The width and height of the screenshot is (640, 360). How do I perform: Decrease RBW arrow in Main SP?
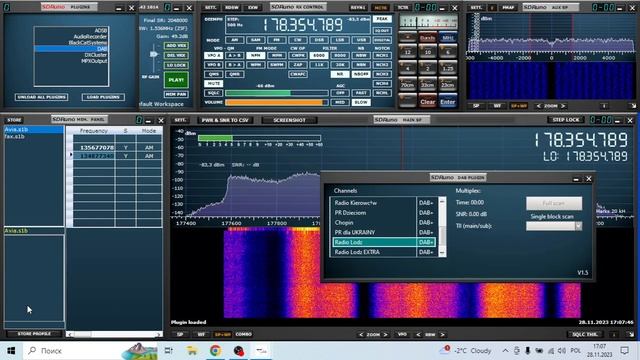pos(418,335)
